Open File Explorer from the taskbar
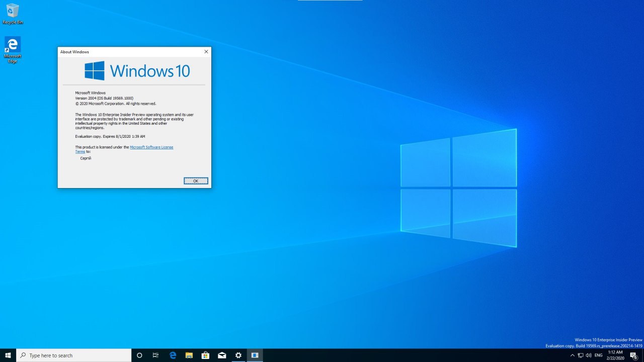 pyautogui.click(x=189, y=355)
